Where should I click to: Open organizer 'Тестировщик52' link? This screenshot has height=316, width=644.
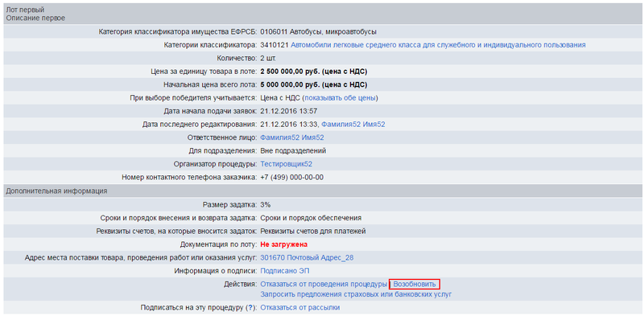tap(287, 164)
